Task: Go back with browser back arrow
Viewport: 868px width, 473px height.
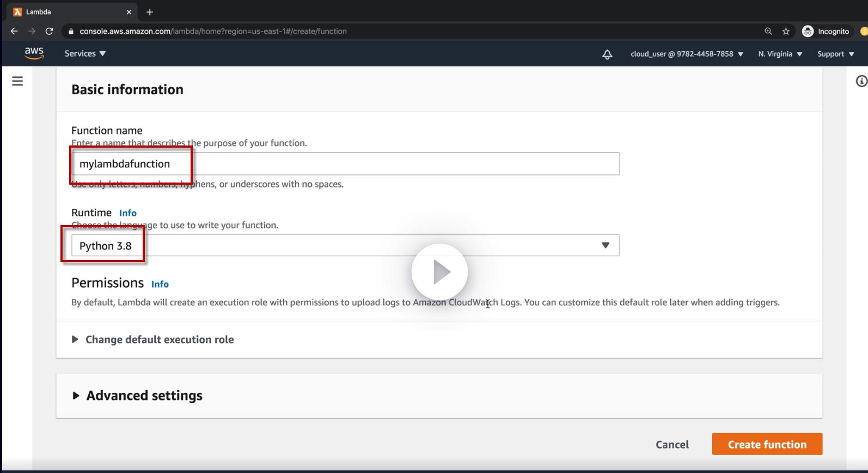Action: point(14,32)
